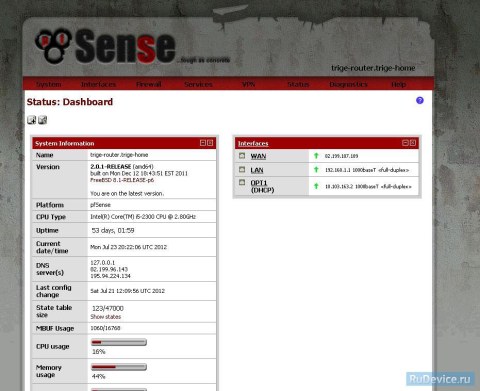Viewport: 480px width, 391px height.
Task: Click the WAN green up arrow
Action: pyautogui.click(x=316, y=156)
